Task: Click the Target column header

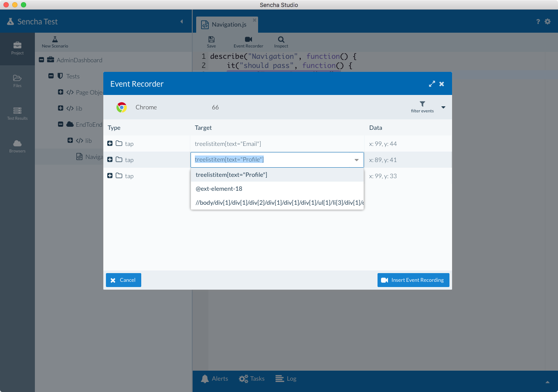Action: (277, 128)
